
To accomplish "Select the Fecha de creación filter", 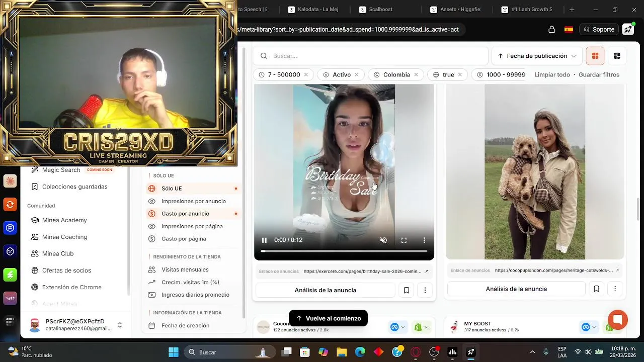I will (x=185, y=325).
